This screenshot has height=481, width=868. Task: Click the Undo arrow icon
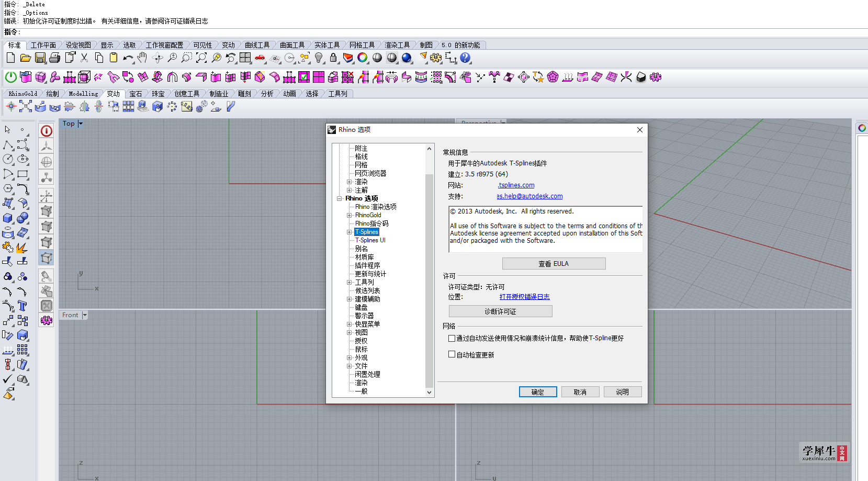coord(128,58)
